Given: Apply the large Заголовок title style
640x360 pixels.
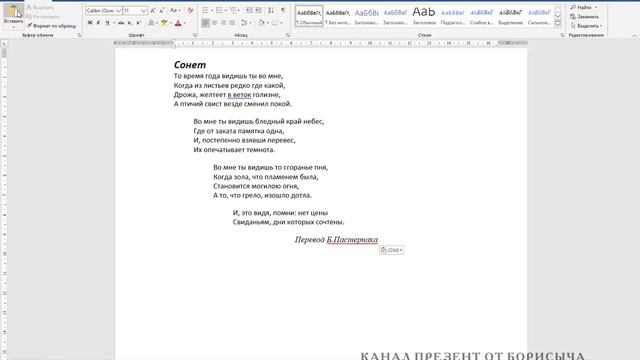Looking at the screenshot, I should (424, 16).
